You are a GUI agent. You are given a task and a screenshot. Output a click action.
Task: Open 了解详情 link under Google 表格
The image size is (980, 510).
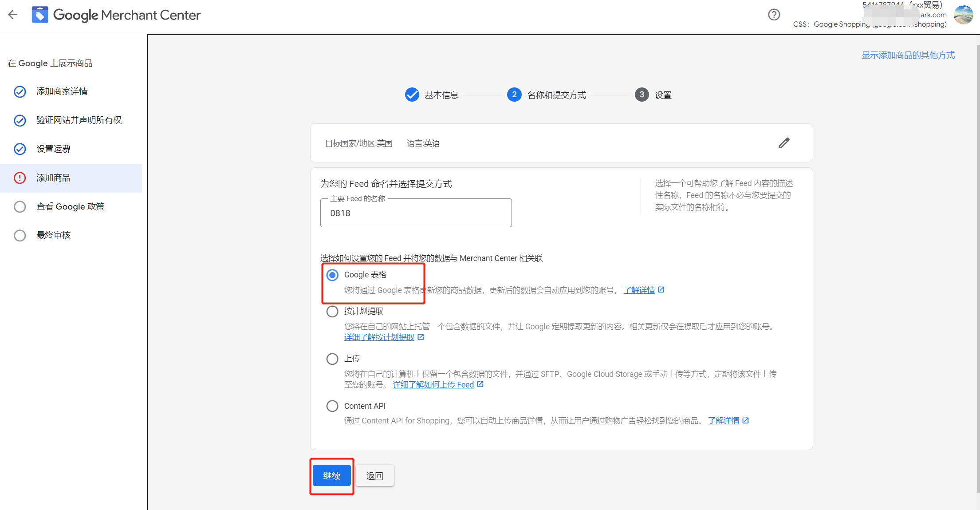click(x=639, y=290)
